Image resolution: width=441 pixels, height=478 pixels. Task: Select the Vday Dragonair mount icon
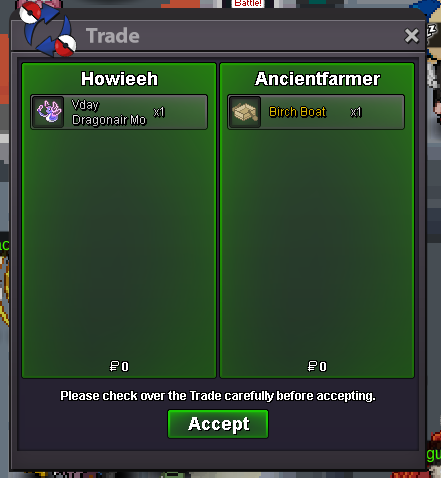pos(49,112)
